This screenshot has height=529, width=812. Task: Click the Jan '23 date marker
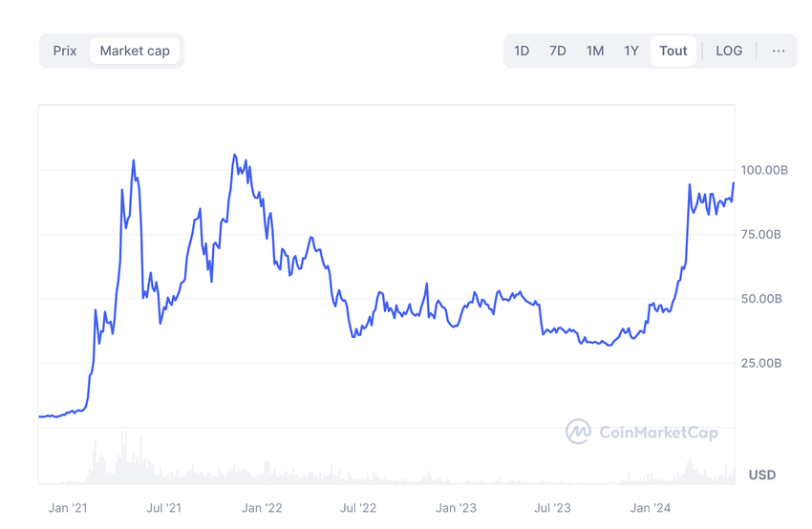click(456, 508)
